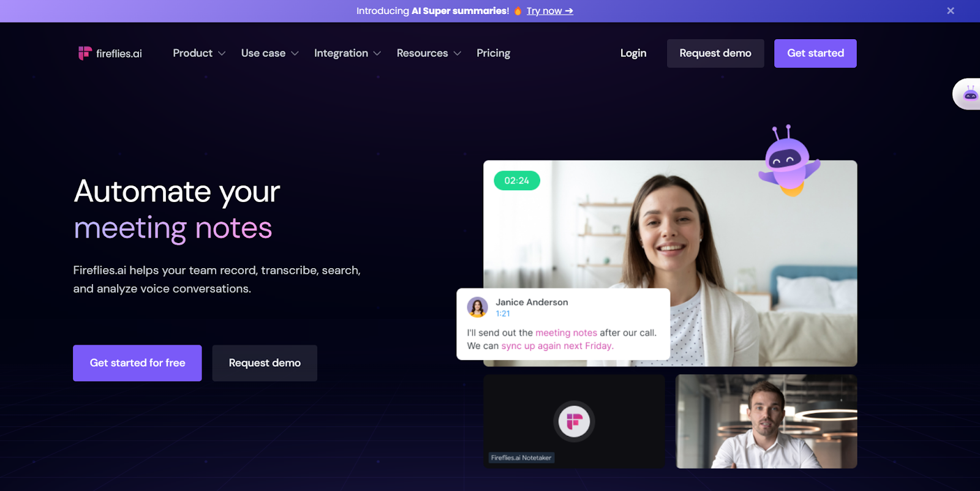
Task: Expand the Integration menu chevron
Action: [x=377, y=54]
